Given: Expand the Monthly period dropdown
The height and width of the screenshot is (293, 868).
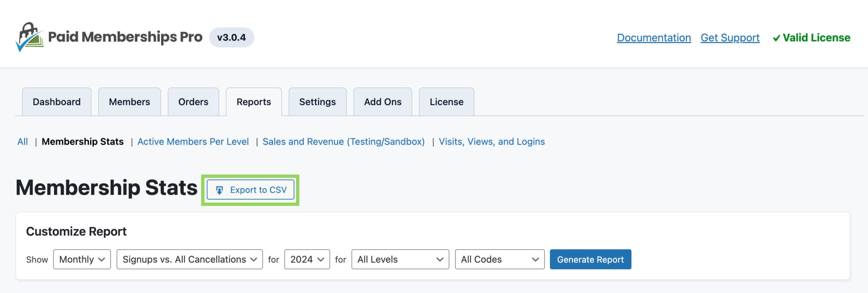Looking at the screenshot, I should [82, 259].
